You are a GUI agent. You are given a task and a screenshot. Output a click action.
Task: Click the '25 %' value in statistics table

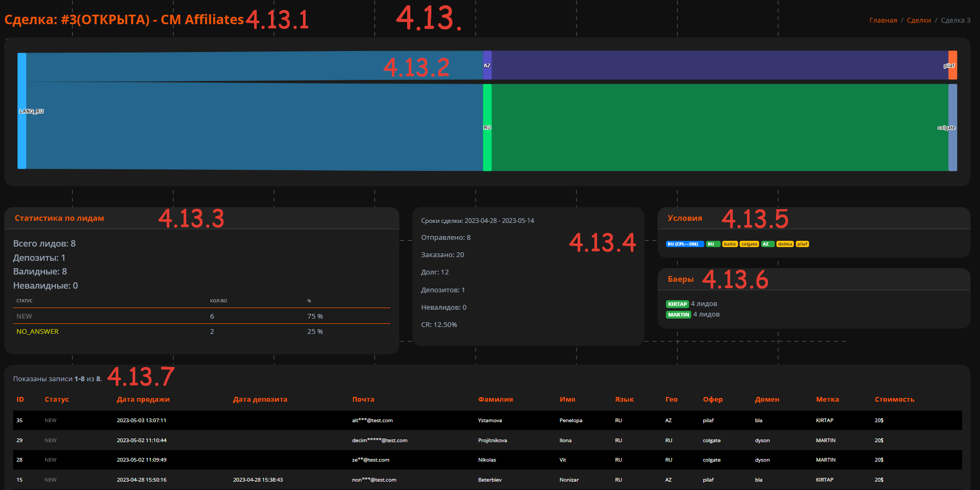tap(315, 332)
